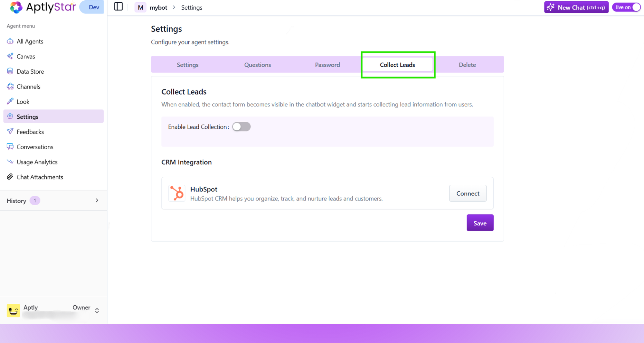Collapse the sidebar with the panel icon
Screen dimensions: 644x343
[x=118, y=6]
